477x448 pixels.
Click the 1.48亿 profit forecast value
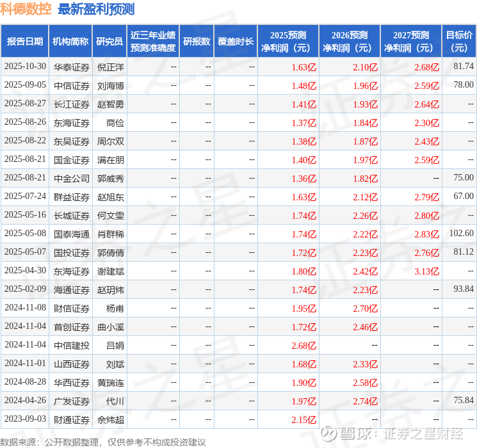click(x=304, y=86)
